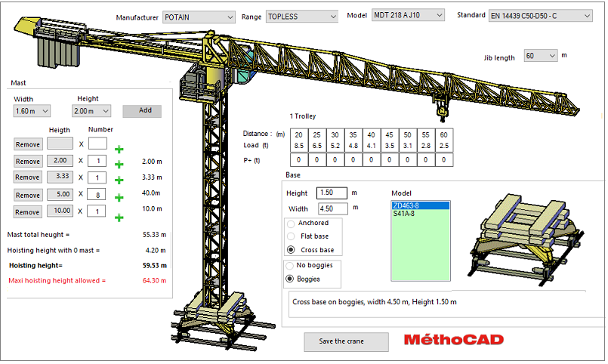Select the Flat base option
Screen dimensions: 608x364
point(291,236)
